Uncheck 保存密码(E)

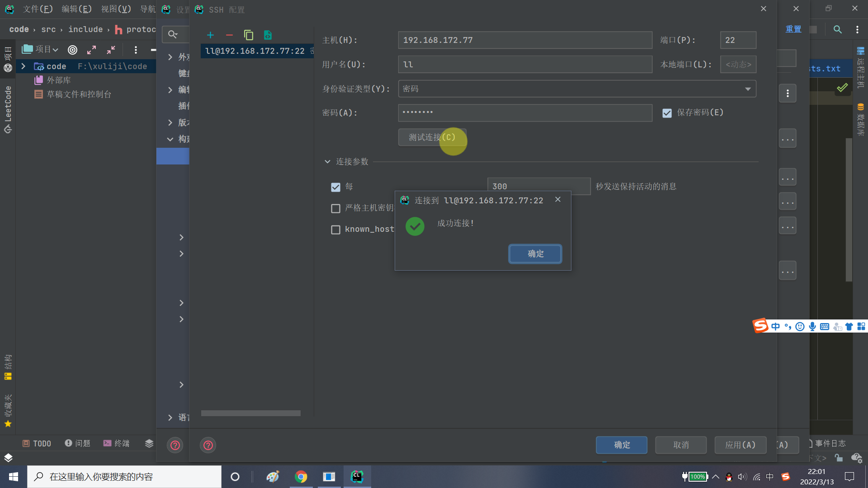(x=668, y=113)
